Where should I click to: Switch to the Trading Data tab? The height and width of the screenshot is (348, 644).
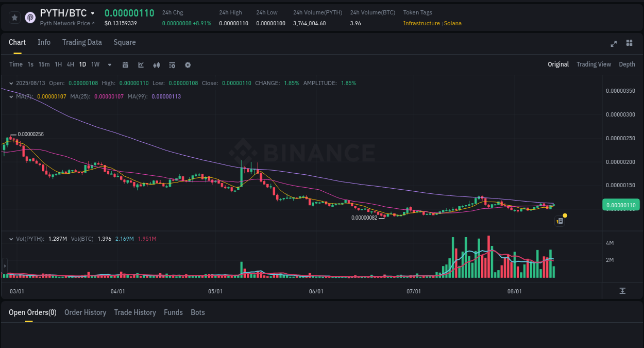click(82, 42)
